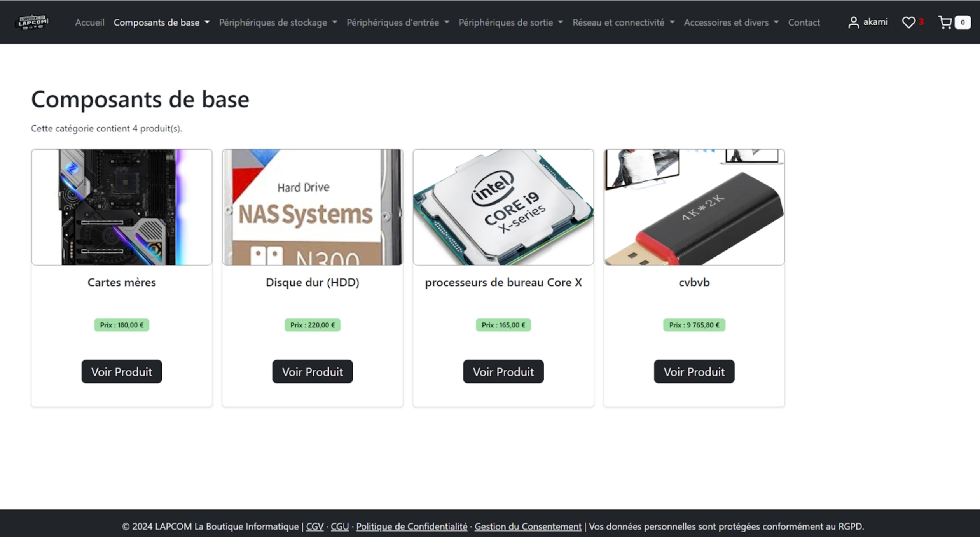The image size is (980, 537).
Task: Open the user account icon
Action: click(853, 23)
